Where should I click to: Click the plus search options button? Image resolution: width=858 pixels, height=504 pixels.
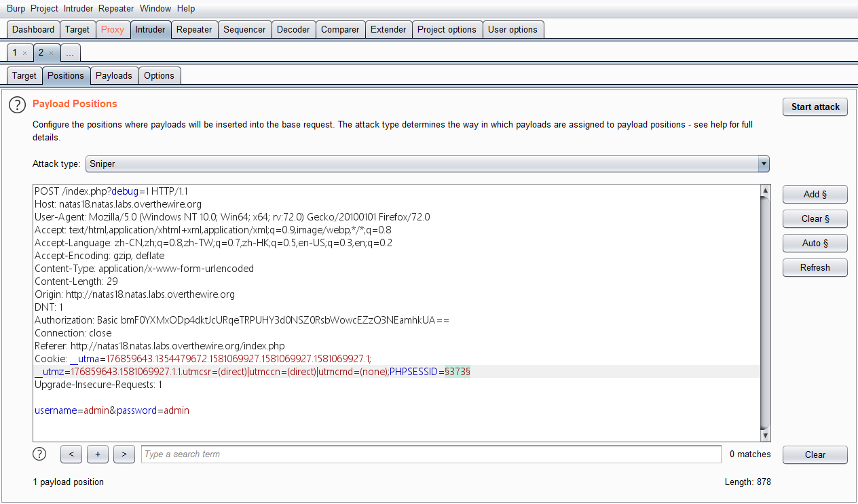click(x=98, y=454)
